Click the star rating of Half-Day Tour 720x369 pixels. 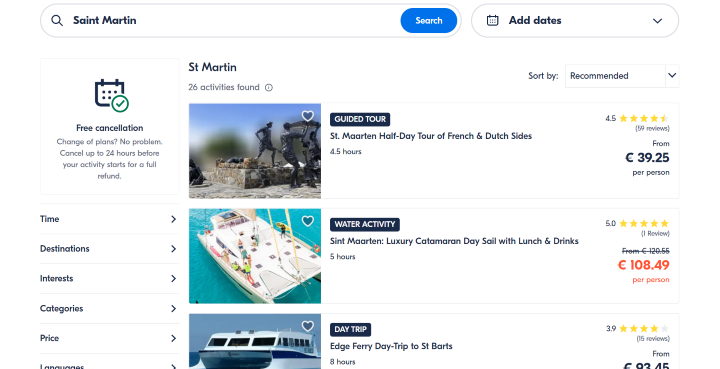(644, 118)
